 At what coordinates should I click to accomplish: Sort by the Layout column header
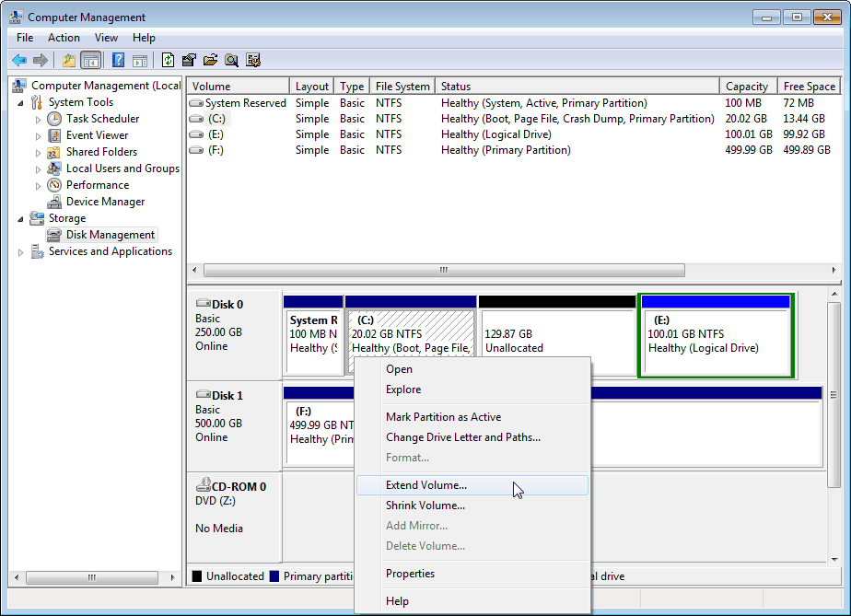click(311, 87)
